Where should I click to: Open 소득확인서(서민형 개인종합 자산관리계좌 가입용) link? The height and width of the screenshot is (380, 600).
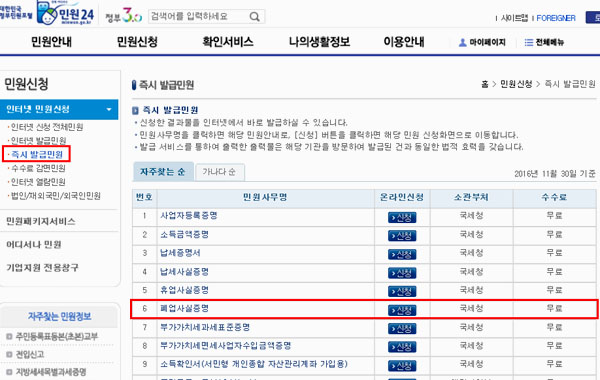254,364
